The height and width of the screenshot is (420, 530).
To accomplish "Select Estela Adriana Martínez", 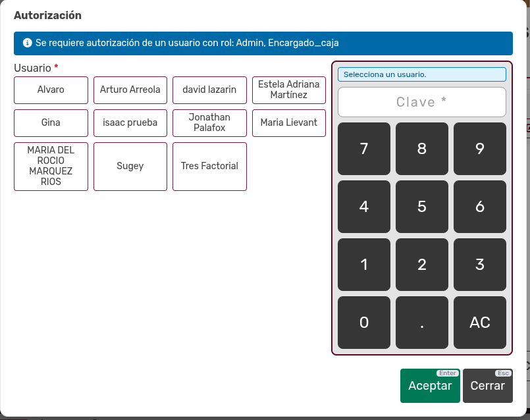I will point(289,90).
